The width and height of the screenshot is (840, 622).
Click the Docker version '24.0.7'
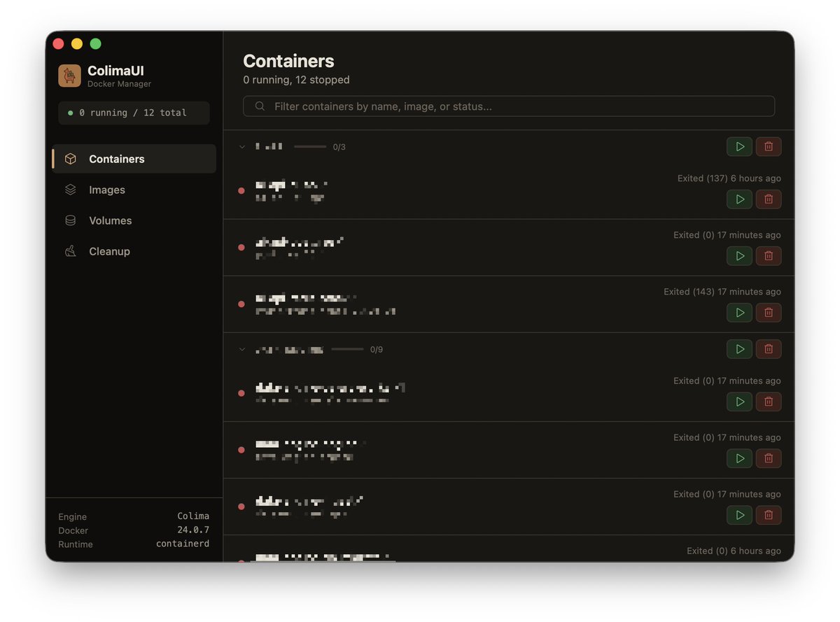193,530
